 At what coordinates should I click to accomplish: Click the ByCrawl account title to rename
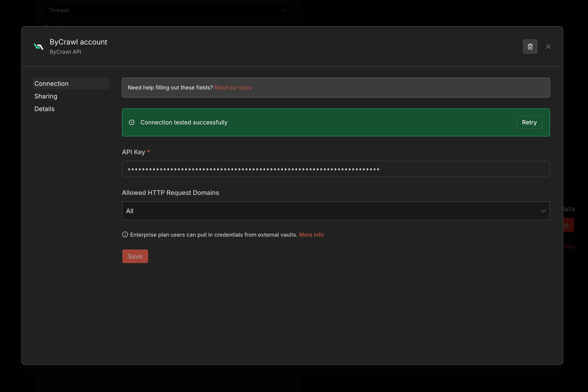click(x=78, y=42)
